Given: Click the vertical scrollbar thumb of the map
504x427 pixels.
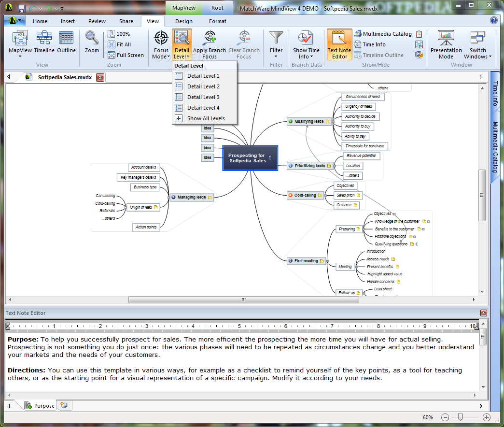Looking at the screenshot, I should [482, 195].
